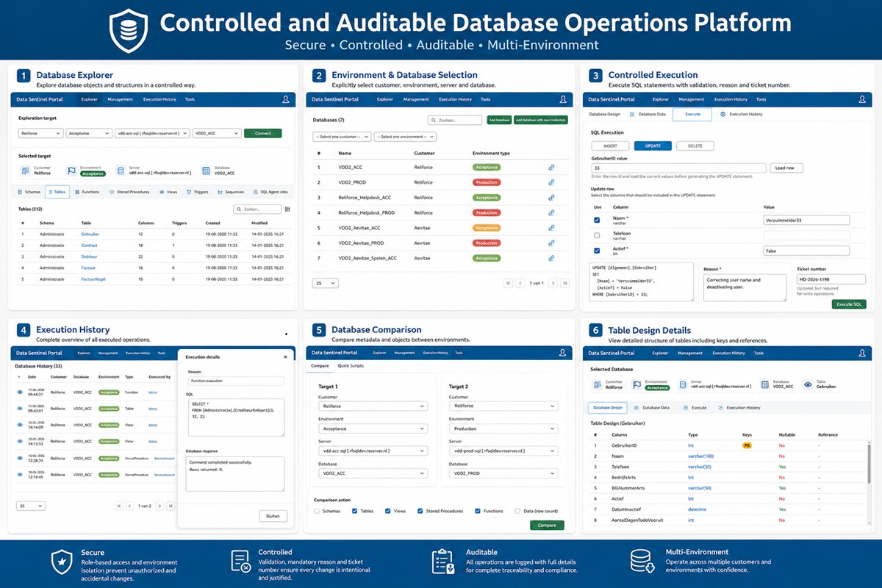Click the green Execute SQL button
The height and width of the screenshot is (588, 882).
pos(849,304)
